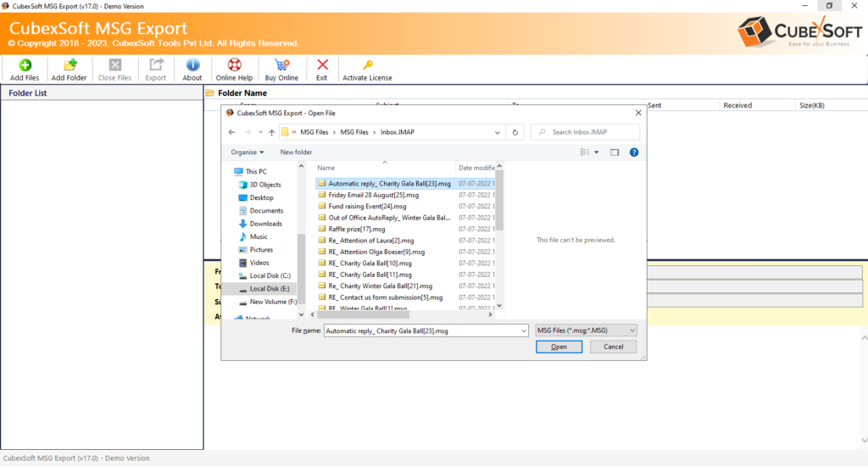This screenshot has width=868, height=466.
Task: Click the refresh button beside address bar
Action: click(515, 132)
